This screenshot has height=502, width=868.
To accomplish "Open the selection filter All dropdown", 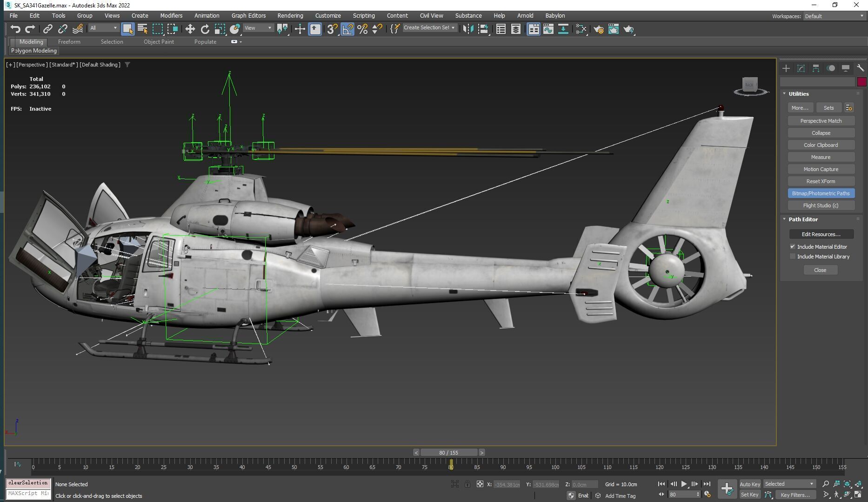I will (104, 28).
